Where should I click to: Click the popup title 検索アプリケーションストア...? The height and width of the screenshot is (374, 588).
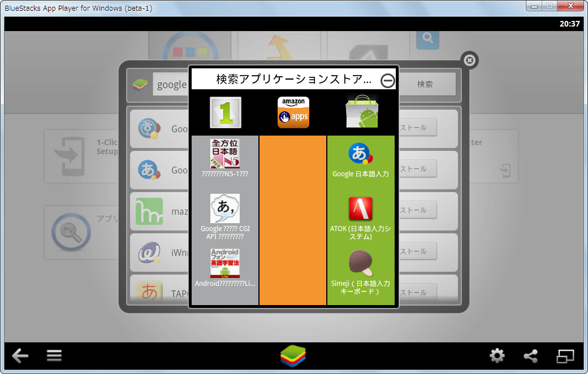293,79
